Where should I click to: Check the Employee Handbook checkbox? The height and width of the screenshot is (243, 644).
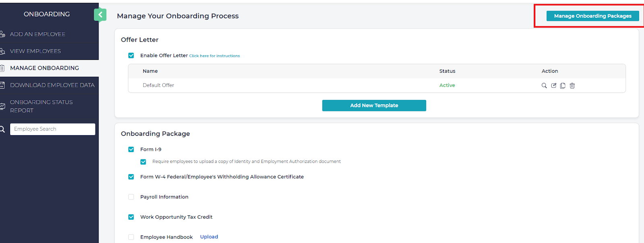(131, 237)
